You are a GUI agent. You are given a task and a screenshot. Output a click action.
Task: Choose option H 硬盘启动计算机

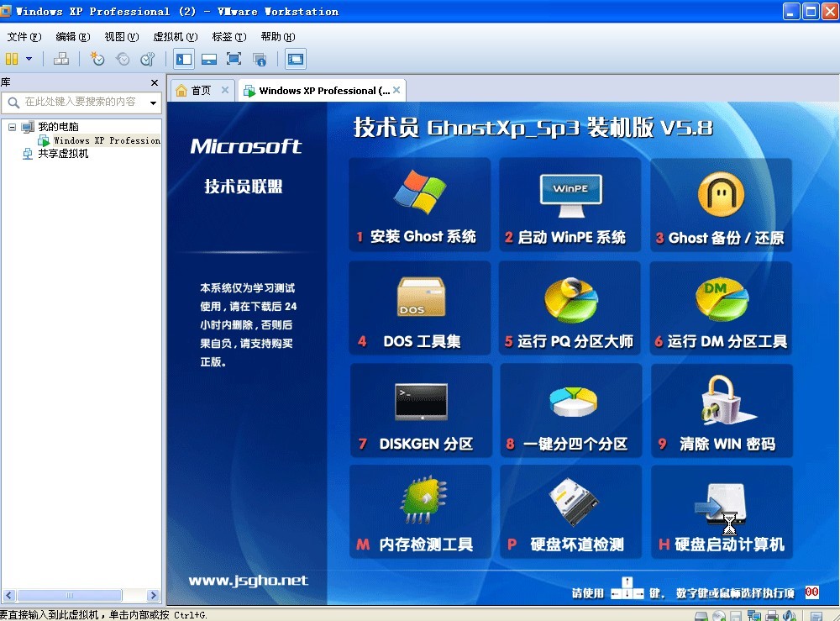click(x=722, y=513)
